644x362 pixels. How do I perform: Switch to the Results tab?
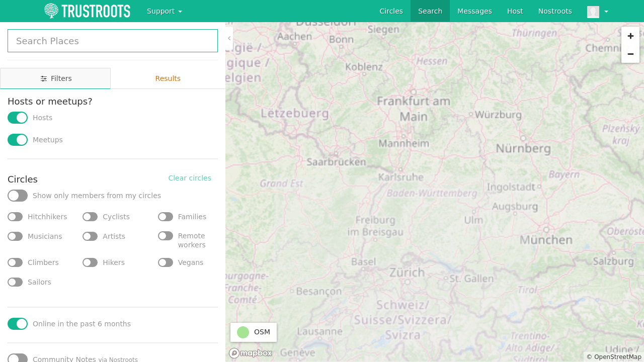[x=168, y=78]
